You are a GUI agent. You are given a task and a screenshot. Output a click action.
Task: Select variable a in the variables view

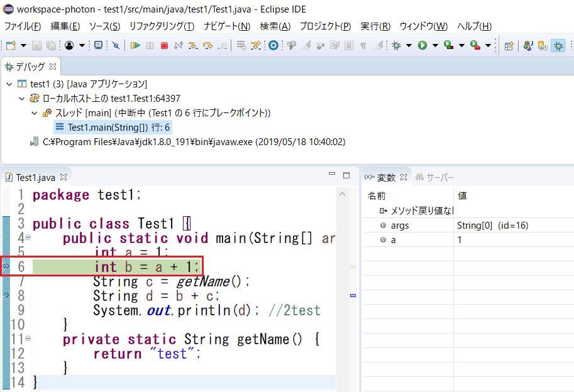[x=394, y=240]
